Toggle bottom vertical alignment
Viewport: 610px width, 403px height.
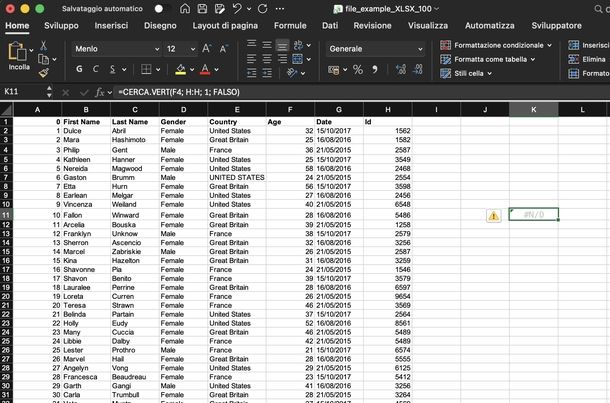click(282, 46)
